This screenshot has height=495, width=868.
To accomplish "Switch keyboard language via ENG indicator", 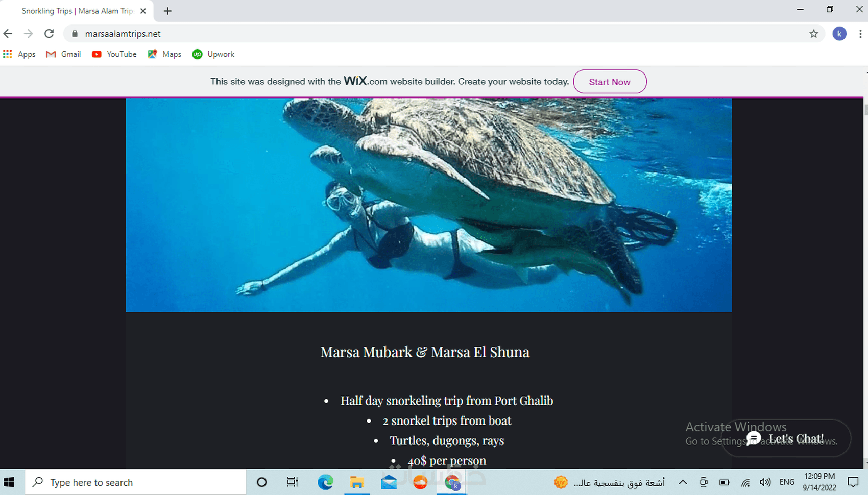I will [787, 482].
